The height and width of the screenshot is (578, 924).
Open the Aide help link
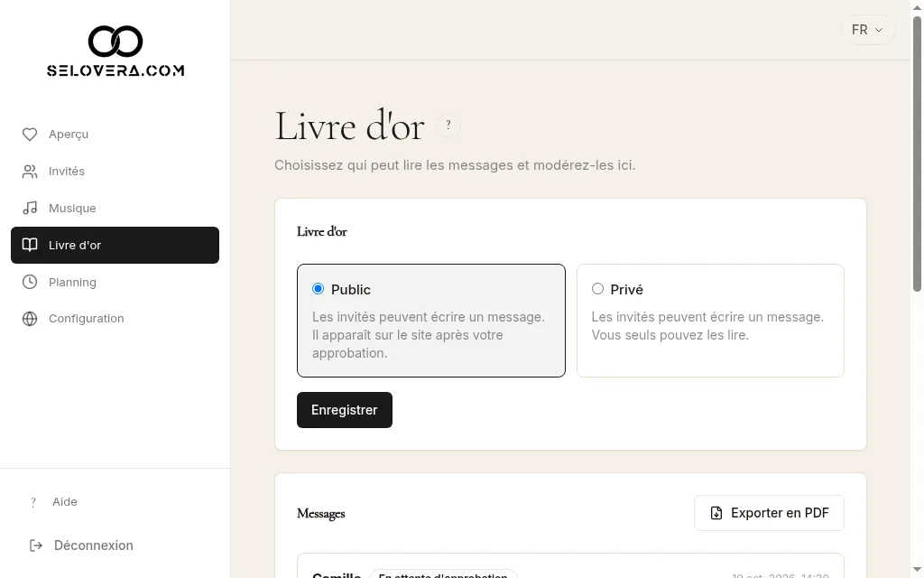115,502
